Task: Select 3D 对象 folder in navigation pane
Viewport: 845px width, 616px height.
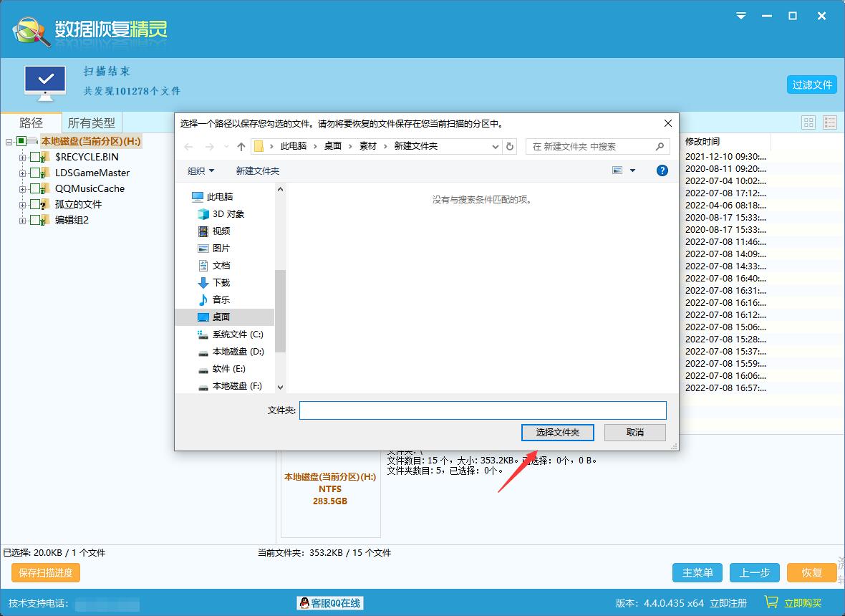Action: [x=221, y=214]
